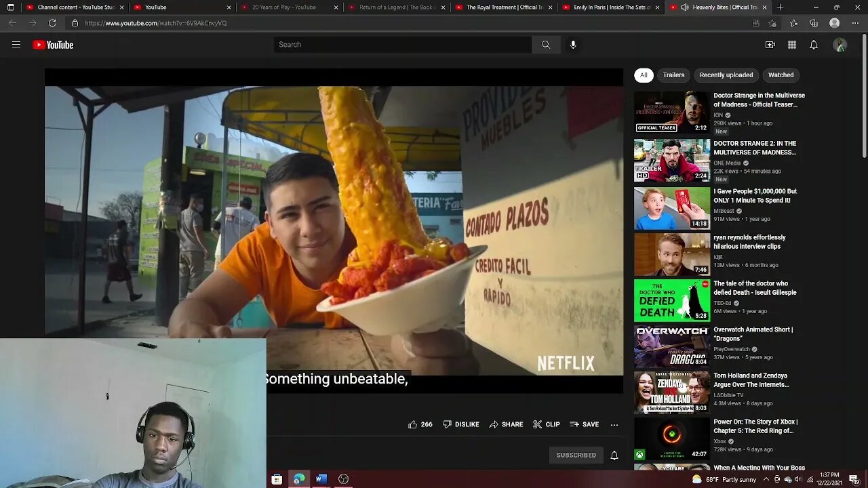Image resolution: width=868 pixels, height=488 pixels.
Task: Open OBS Studio from taskbar
Action: [344, 479]
